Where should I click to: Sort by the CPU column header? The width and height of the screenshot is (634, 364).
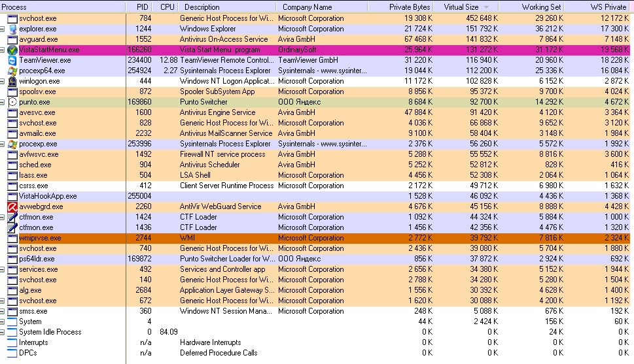167,7
